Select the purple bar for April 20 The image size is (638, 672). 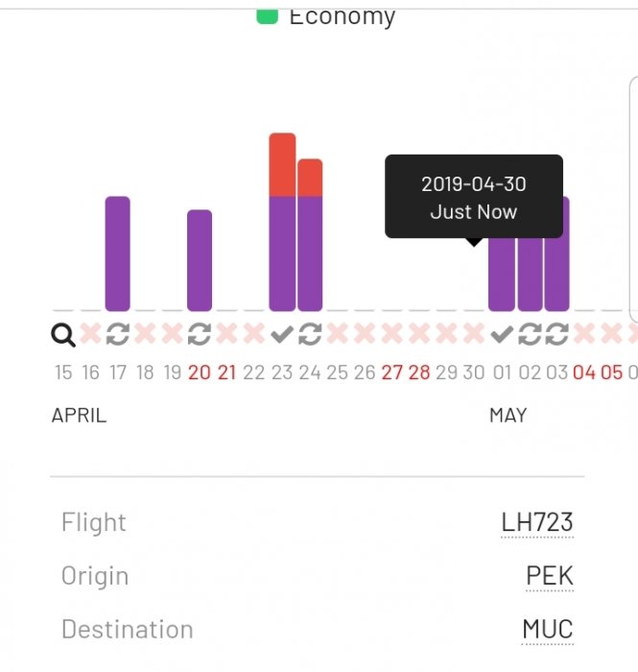pos(200,260)
